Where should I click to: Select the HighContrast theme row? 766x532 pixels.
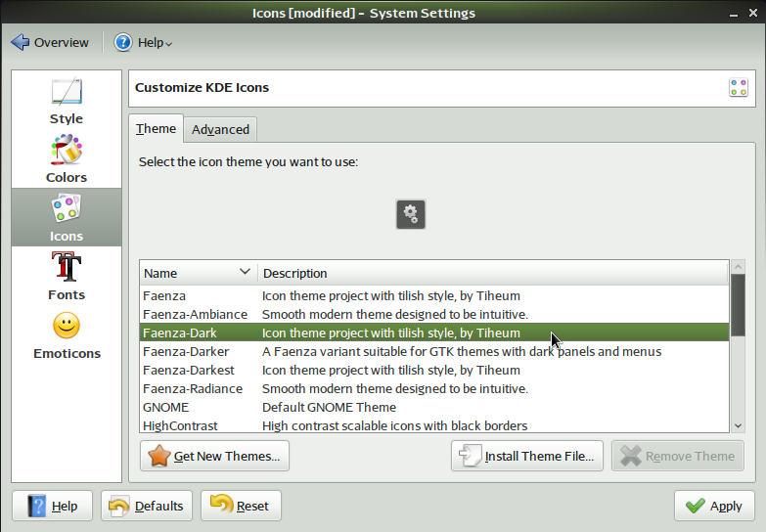[434, 424]
